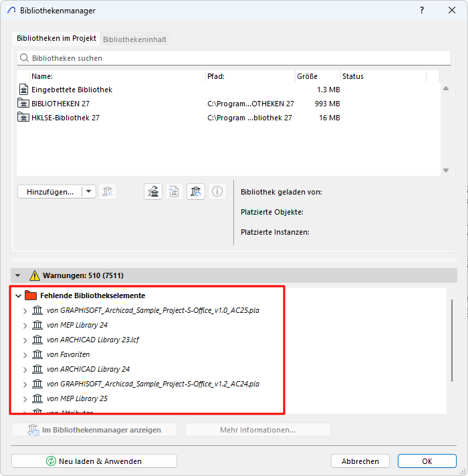Click Neu laden & Anwenden
Image resolution: width=468 pixels, height=476 pixels.
click(x=94, y=461)
